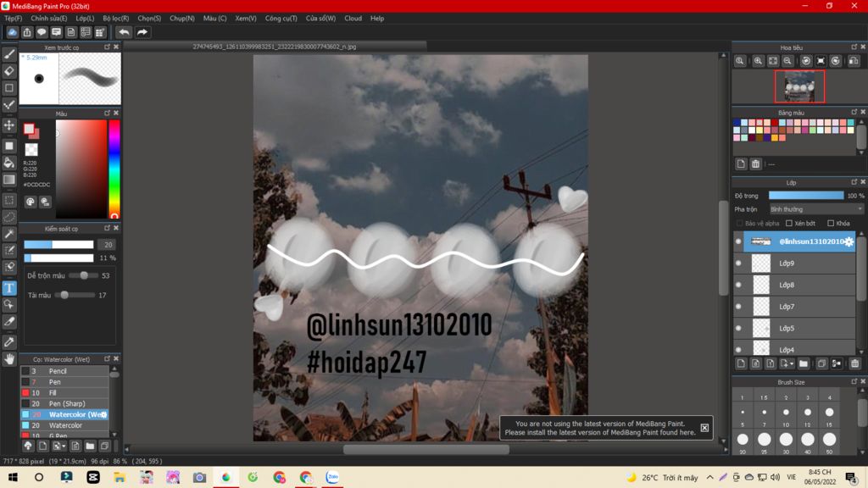Select the Pencil brush
The image size is (868, 488).
64,371
